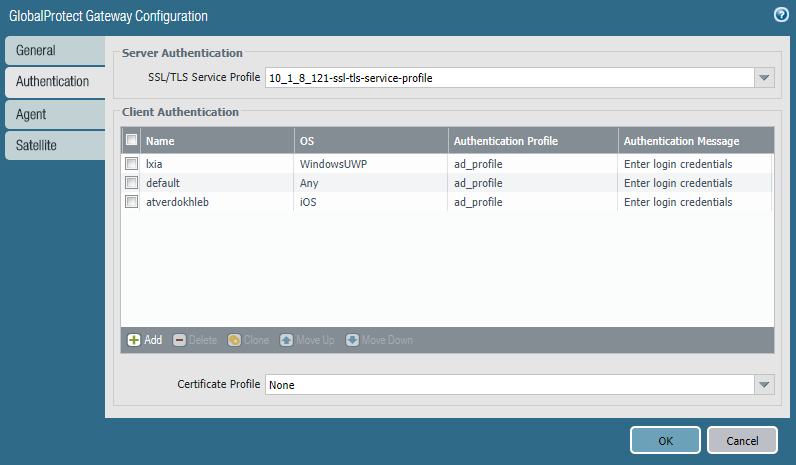796x465 pixels.
Task: Open the Certificate Profile dropdown arrow
Action: click(x=764, y=385)
